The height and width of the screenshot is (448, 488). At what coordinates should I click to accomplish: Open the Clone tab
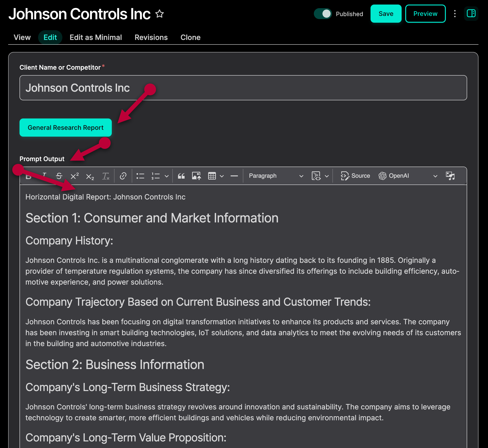point(190,37)
